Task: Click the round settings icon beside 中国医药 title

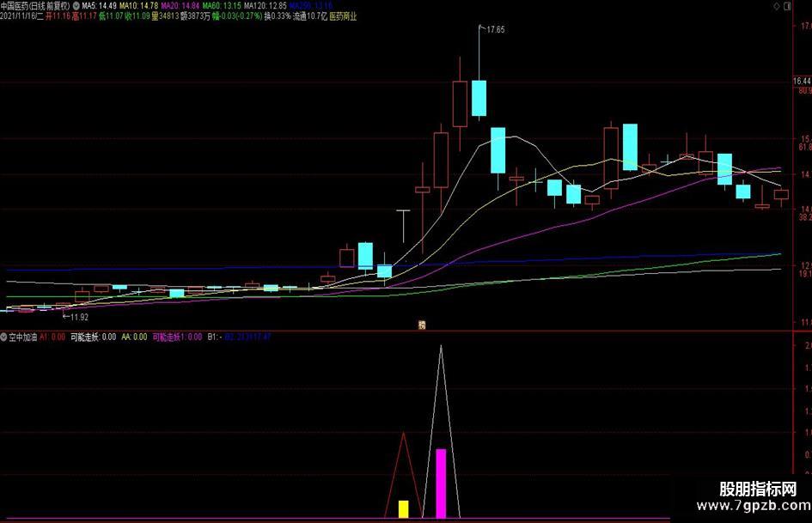Action: [x=76, y=6]
